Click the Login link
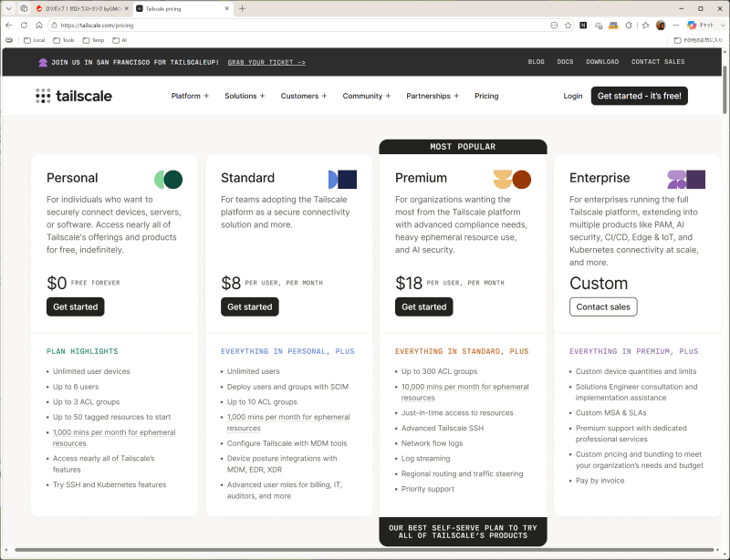The image size is (730, 560). (x=573, y=96)
